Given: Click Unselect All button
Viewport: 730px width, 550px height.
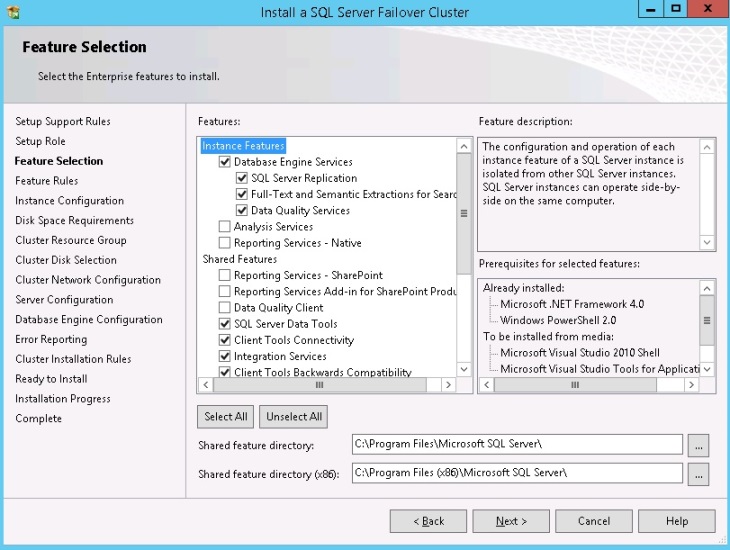Looking at the screenshot, I should pyautogui.click(x=294, y=417).
